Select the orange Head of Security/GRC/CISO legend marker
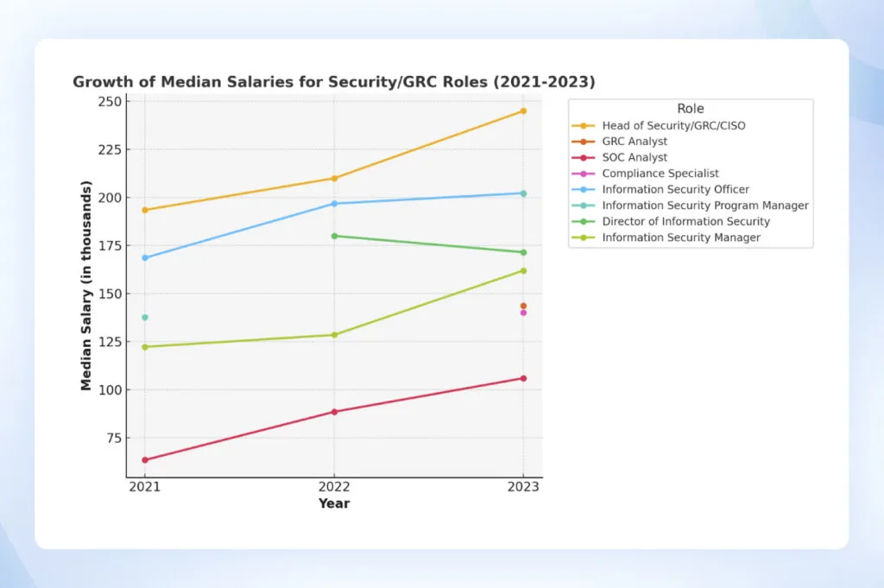 583,125
